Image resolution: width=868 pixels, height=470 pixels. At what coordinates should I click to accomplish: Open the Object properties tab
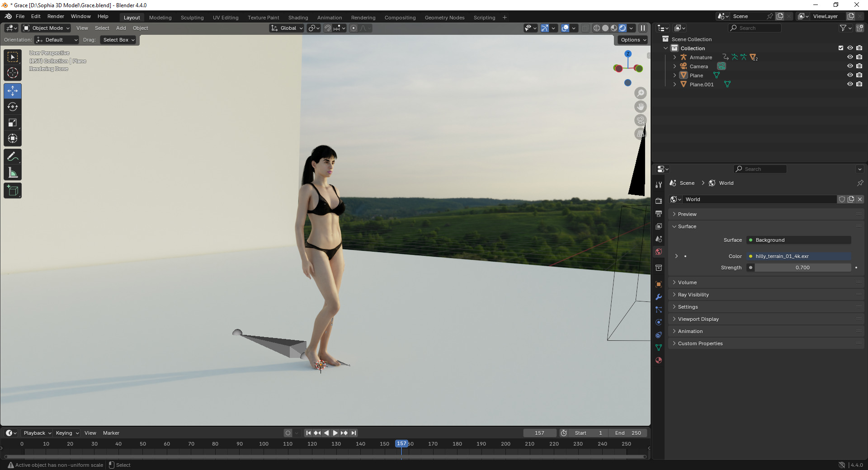659,284
